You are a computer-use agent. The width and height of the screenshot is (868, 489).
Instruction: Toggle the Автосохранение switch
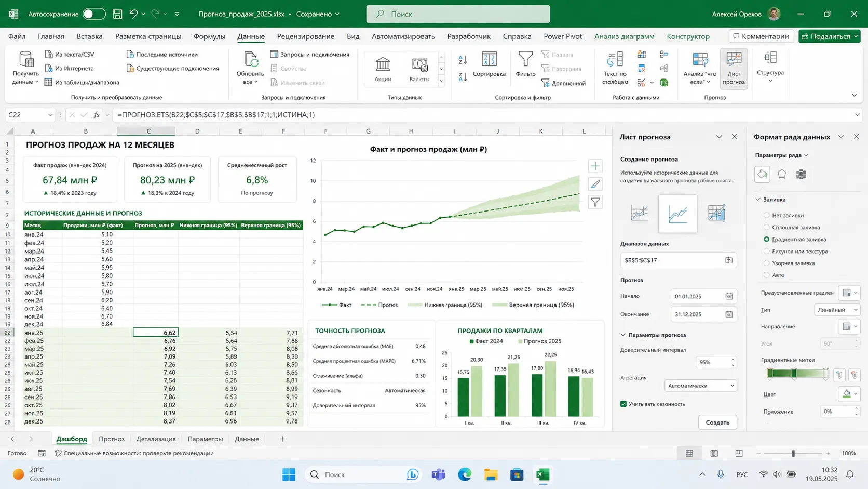click(x=94, y=14)
